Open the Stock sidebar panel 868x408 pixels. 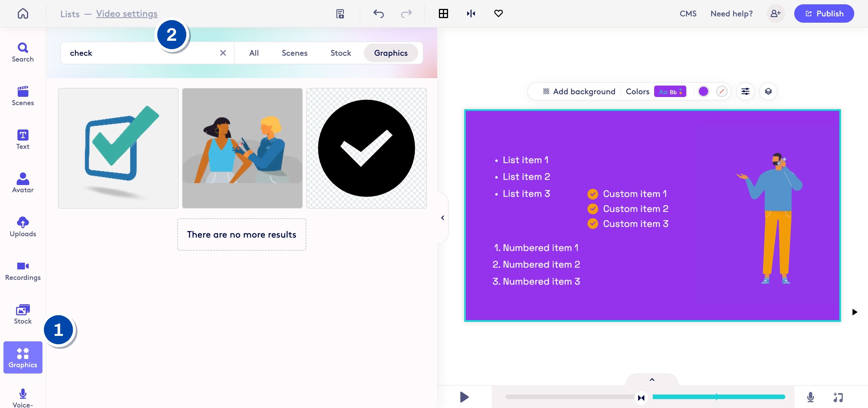coord(23,314)
